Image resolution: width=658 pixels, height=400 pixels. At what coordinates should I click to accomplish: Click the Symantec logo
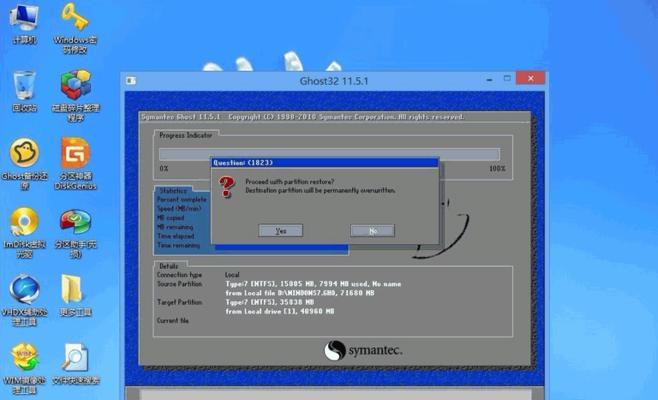tap(363, 350)
